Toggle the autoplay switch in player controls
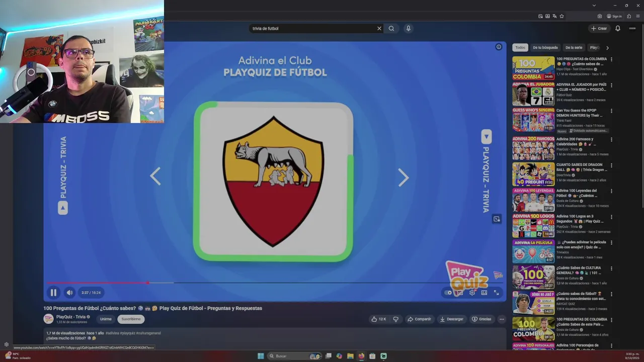644x362 pixels. click(449, 293)
